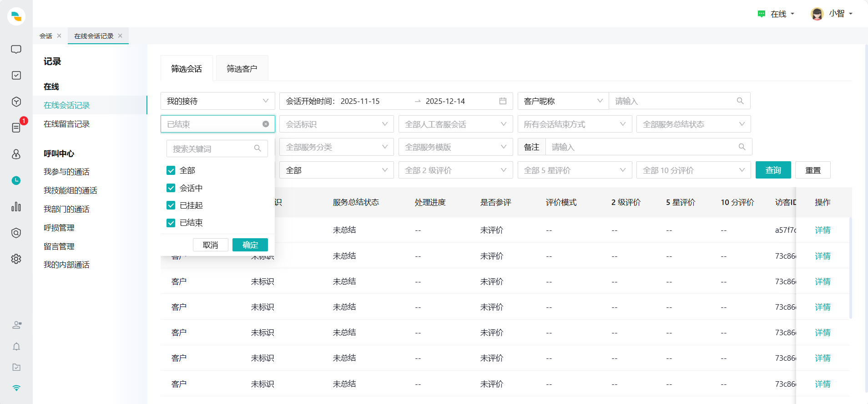Screen dimensions: 868x404
Task: Switch to the 筛选客户 tab
Action: (242, 69)
